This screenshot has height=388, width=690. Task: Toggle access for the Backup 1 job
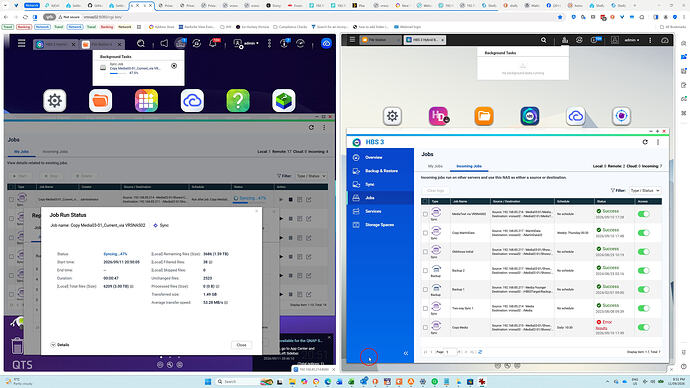pos(643,289)
